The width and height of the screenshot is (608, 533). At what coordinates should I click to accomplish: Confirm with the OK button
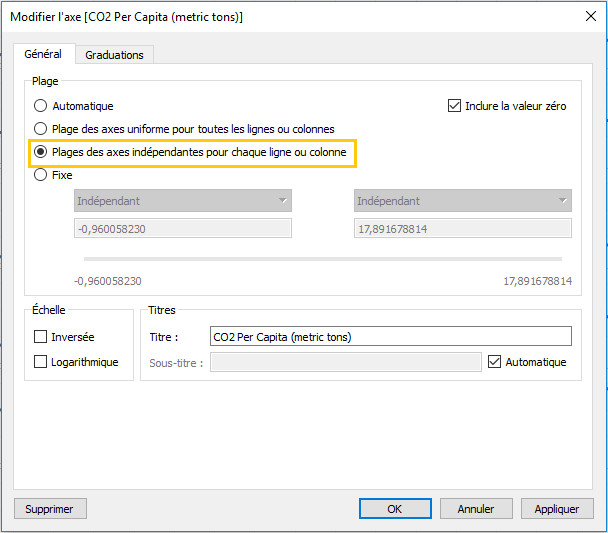click(x=395, y=509)
